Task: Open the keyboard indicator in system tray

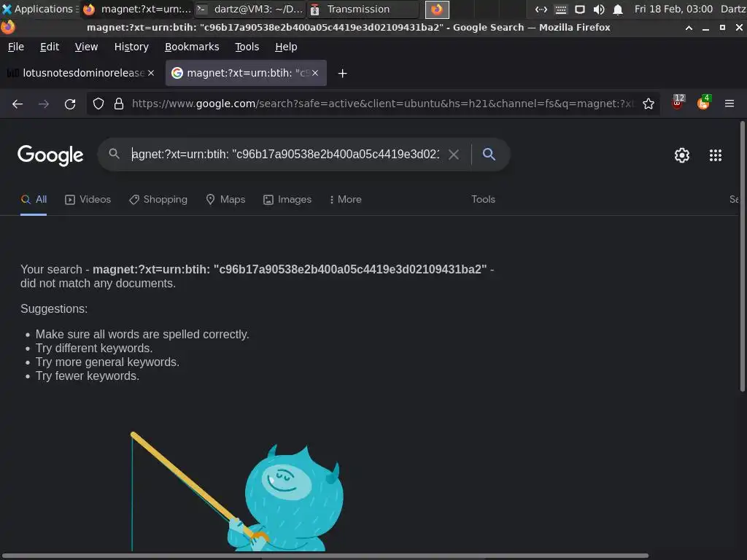Action: point(561,9)
